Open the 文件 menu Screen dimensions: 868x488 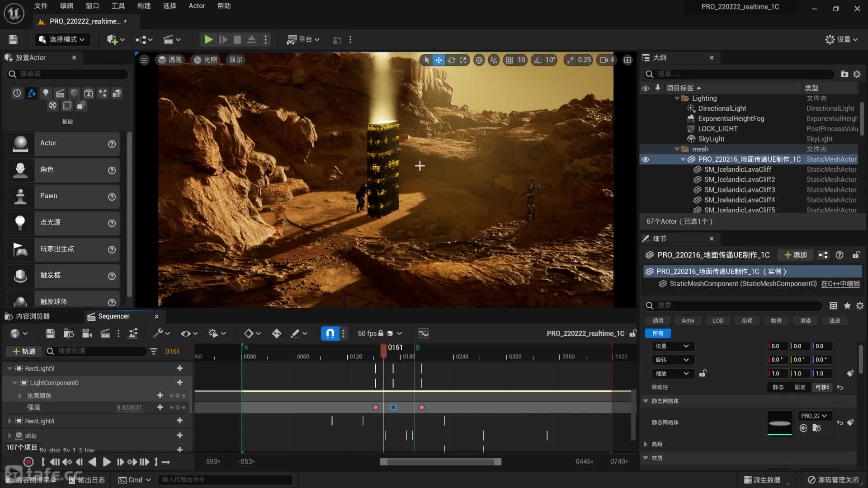tap(41, 6)
